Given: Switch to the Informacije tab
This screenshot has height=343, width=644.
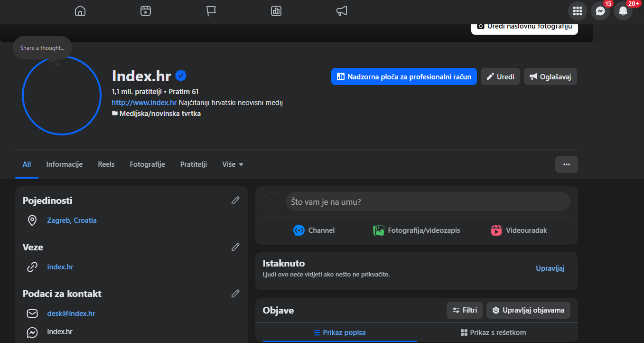Looking at the screenshot, I should [x=65, y=164].
